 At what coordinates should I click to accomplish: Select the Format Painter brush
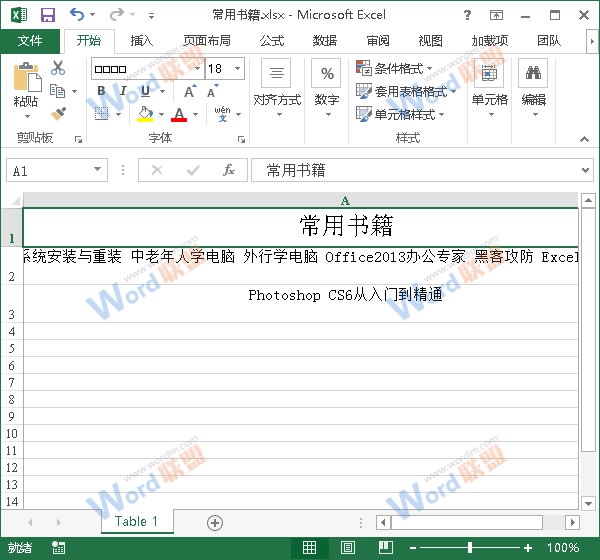58,113
